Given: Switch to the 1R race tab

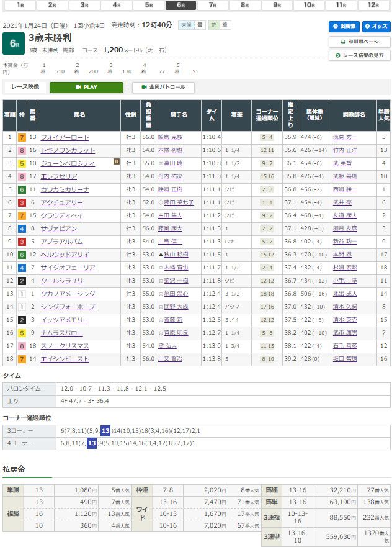Looking at the screenshot, I should 20,5.
